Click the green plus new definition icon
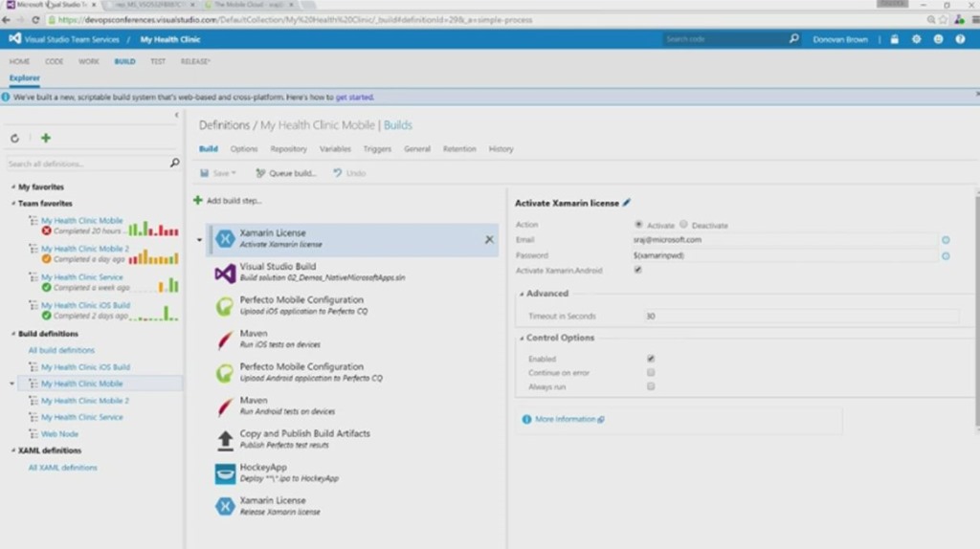Image resolution: width=980 pixels, height=549 pixels. [x=46, y=138]
